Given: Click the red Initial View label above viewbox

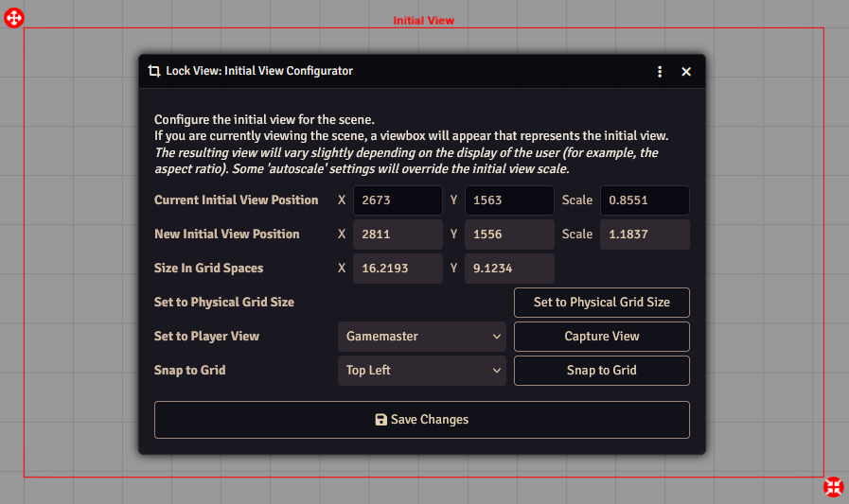Looking at the screenshot, I should 423,20.
